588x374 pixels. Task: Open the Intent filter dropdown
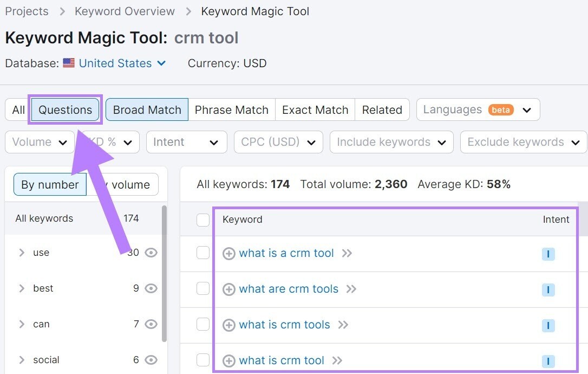(x=186, y=142)
